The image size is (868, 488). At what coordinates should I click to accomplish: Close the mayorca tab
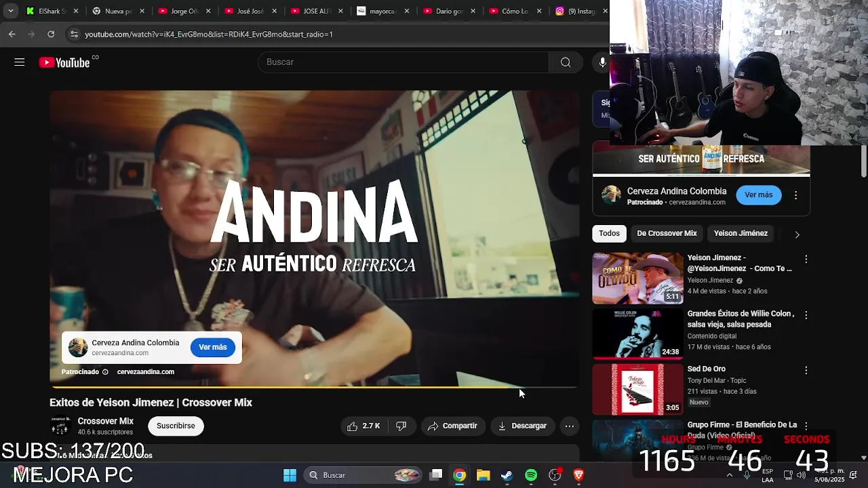[x=406, y=11]
